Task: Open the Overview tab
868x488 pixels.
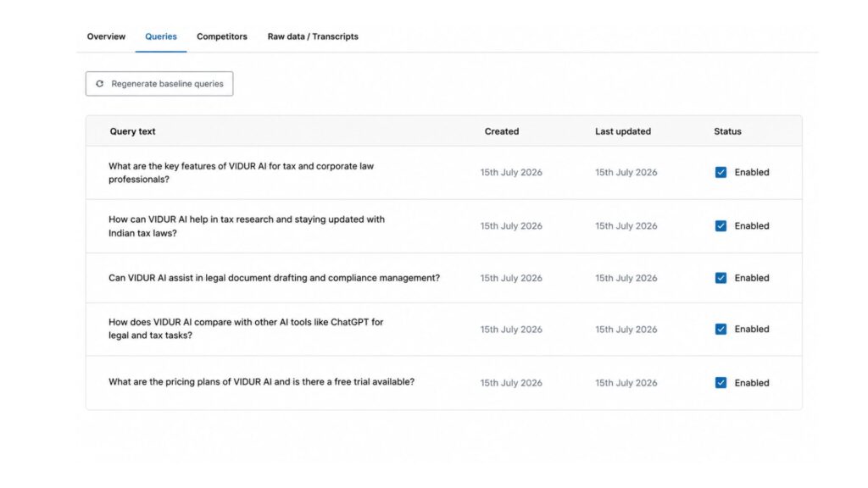Action: point(106,36)
